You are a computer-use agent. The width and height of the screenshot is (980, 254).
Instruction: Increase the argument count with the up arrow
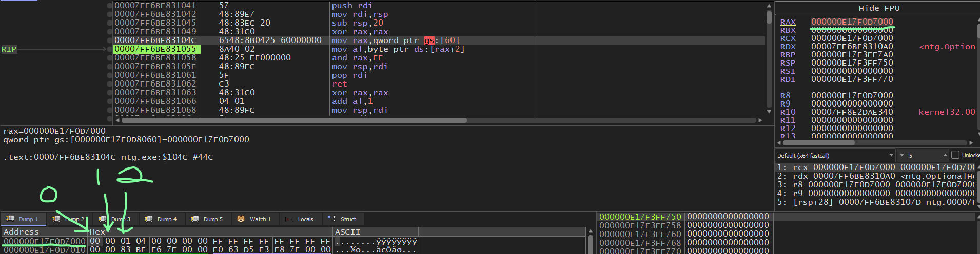[945, 155]
